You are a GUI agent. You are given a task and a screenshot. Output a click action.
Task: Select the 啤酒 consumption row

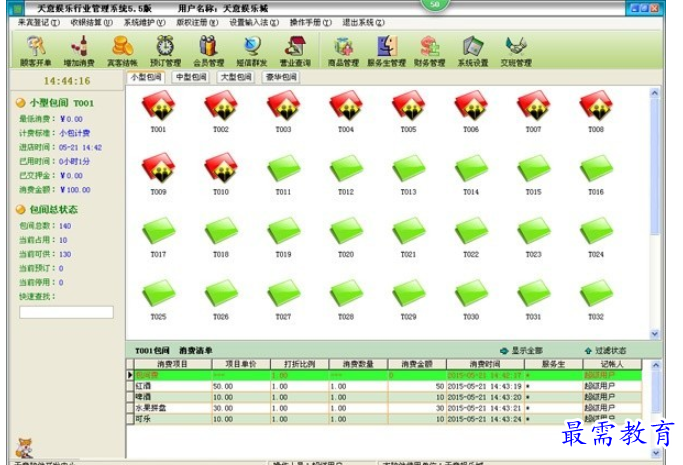click(384, 397)
